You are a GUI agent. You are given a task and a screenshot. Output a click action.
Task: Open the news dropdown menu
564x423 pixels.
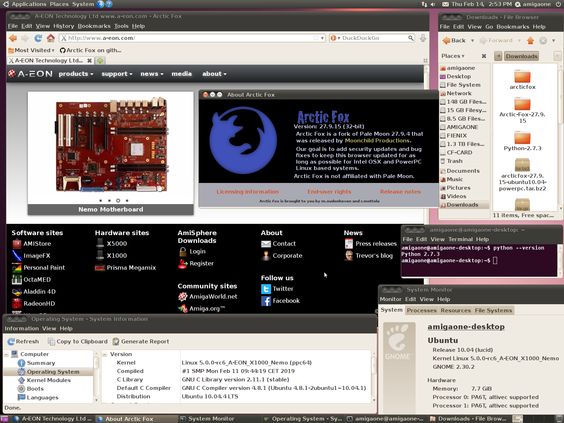pos(151,74)
